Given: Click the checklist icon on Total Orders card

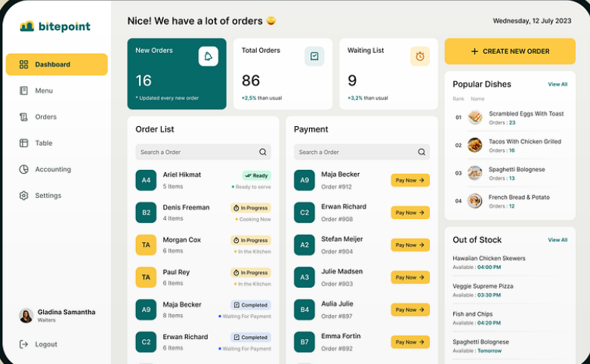Looking at the screenshot, I should tap(314, 56).
